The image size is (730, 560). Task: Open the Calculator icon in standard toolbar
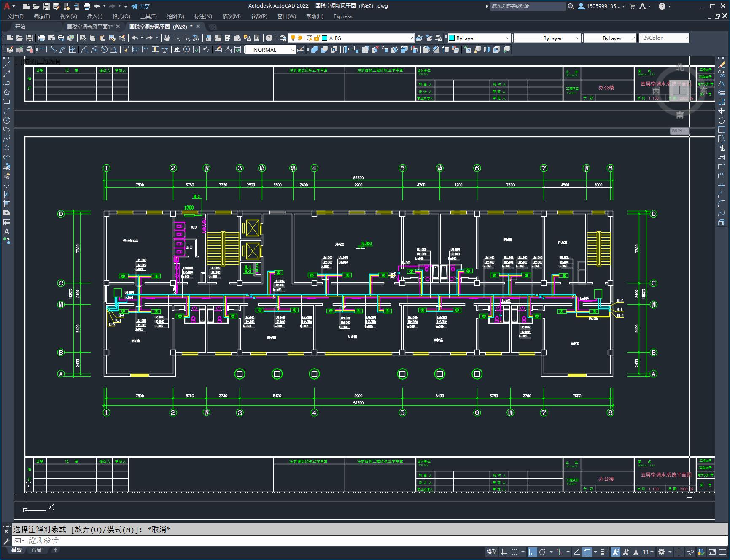pos(257,38)
